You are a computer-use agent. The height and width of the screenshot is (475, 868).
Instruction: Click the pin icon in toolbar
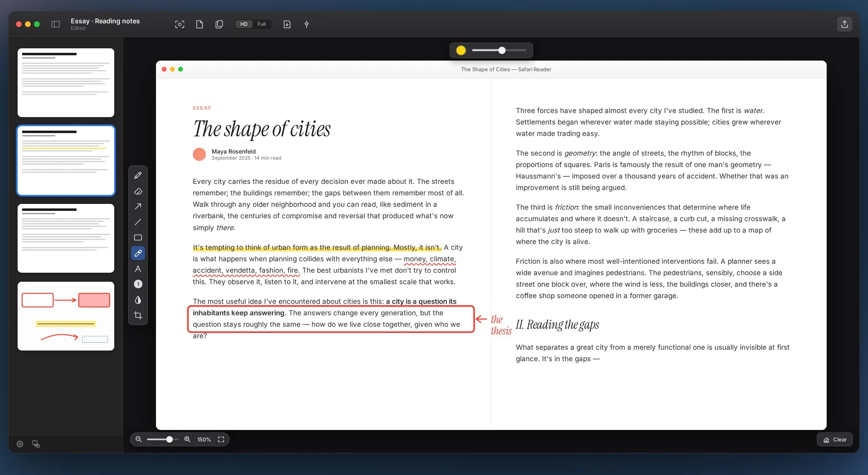[x=307, y=24]
